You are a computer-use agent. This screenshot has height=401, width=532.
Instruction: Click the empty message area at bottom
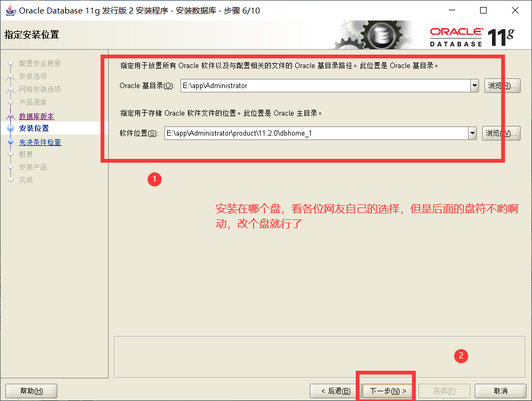tap(320, 357)
